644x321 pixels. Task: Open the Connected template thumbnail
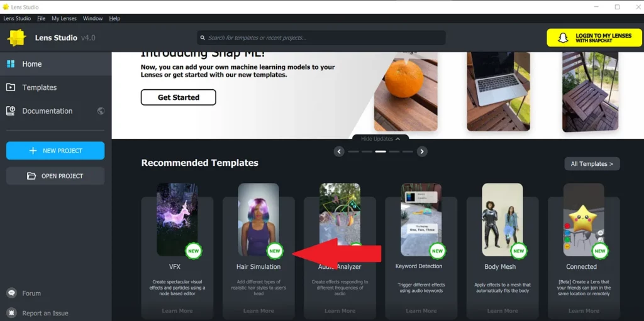click(x=584, y=220)
